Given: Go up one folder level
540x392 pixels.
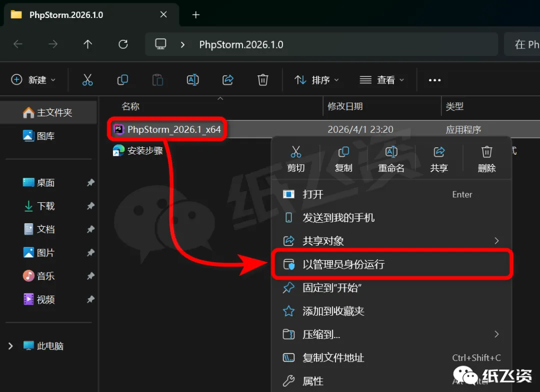Looking at the screenshot, I should pyautogui.click(x=88, y=44).
